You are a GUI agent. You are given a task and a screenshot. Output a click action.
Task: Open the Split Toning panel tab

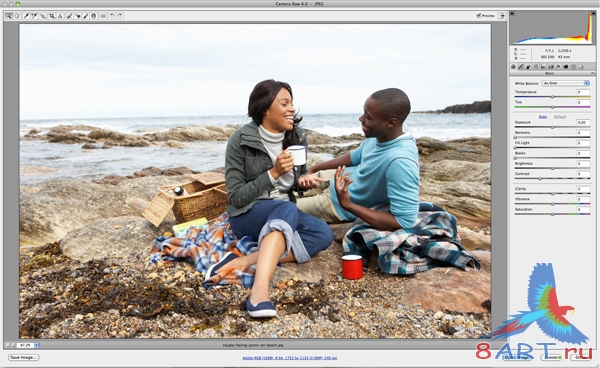click(543, 67)
